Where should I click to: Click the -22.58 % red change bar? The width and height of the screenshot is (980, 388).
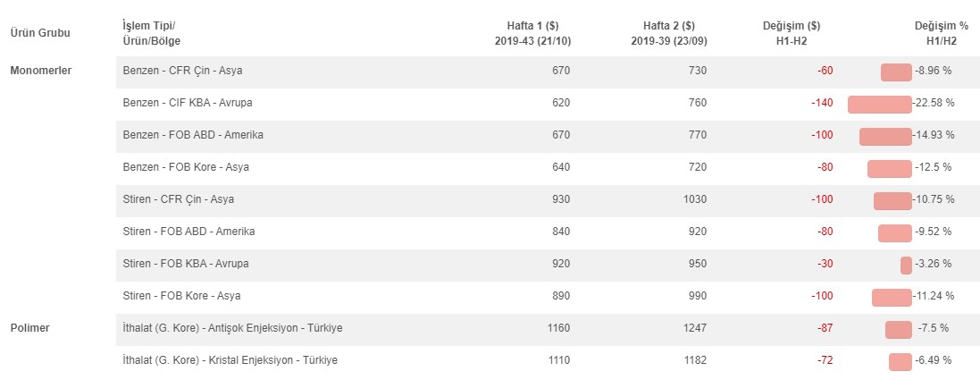pyautogui.click(x=879, y=105)
